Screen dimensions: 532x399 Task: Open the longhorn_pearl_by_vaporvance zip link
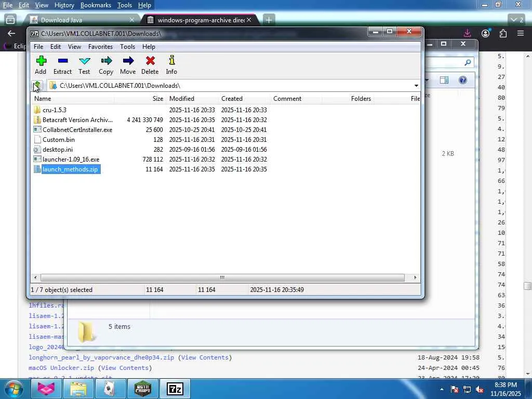tap(101, 357)
